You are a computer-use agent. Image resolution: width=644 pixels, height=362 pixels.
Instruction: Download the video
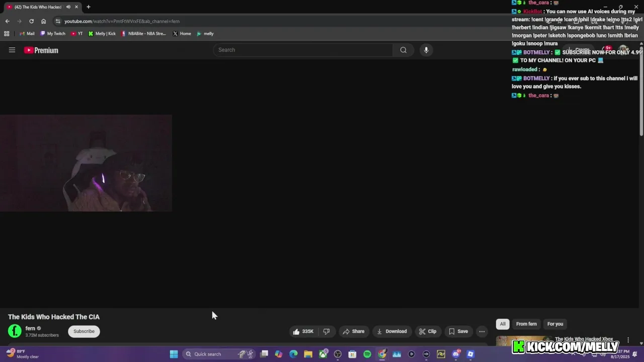(391, 331)
